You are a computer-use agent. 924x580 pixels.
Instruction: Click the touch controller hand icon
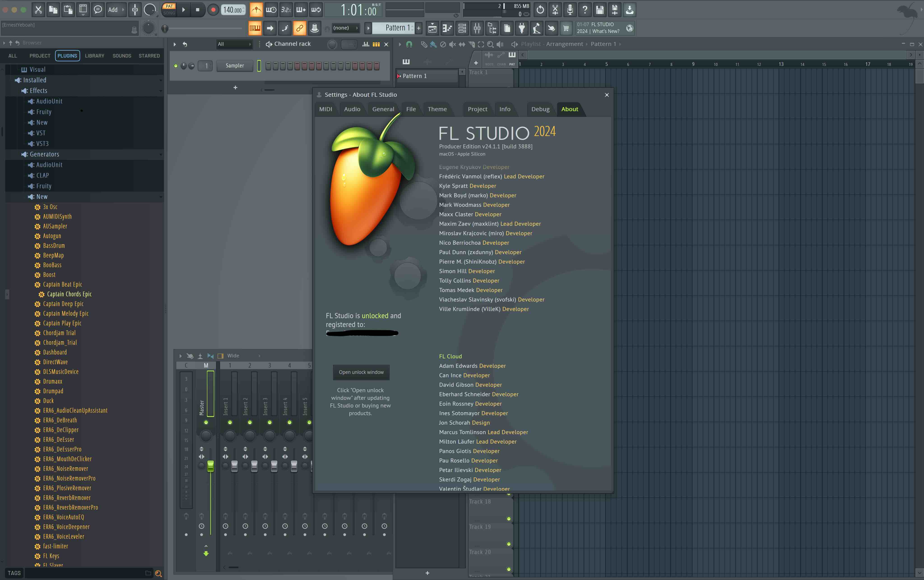(x=551, y=28)
